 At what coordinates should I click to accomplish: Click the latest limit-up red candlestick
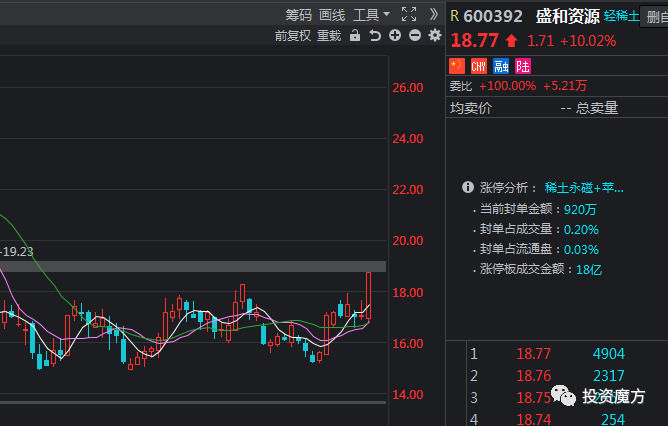pyautogui.click(x=369, y=296)
